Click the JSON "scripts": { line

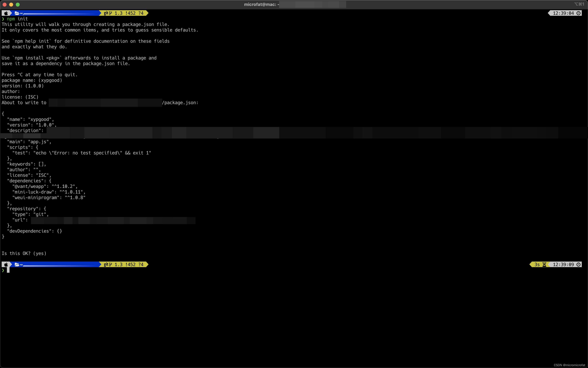[x=23, y=148]
